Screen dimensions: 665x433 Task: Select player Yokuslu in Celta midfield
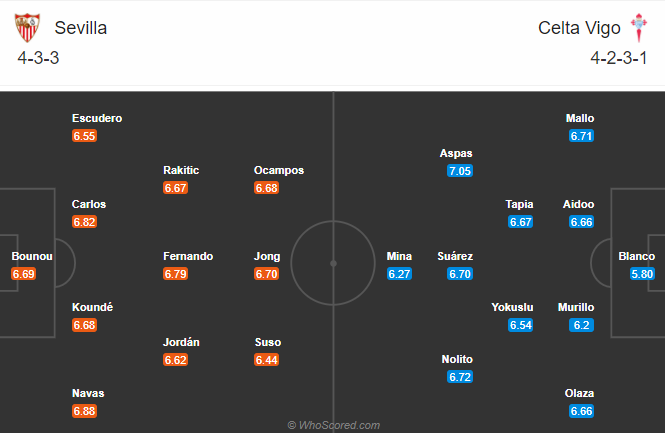(512, 307)
